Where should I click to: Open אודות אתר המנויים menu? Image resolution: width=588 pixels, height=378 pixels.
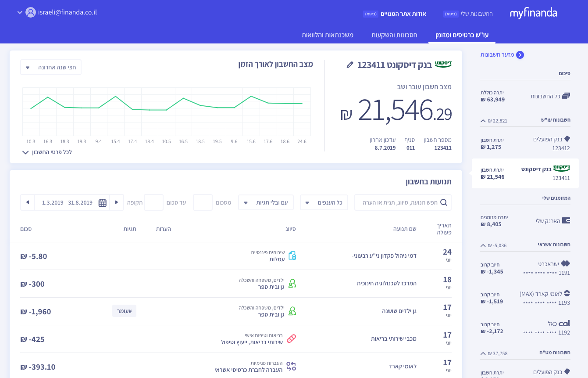coord(403,14)
